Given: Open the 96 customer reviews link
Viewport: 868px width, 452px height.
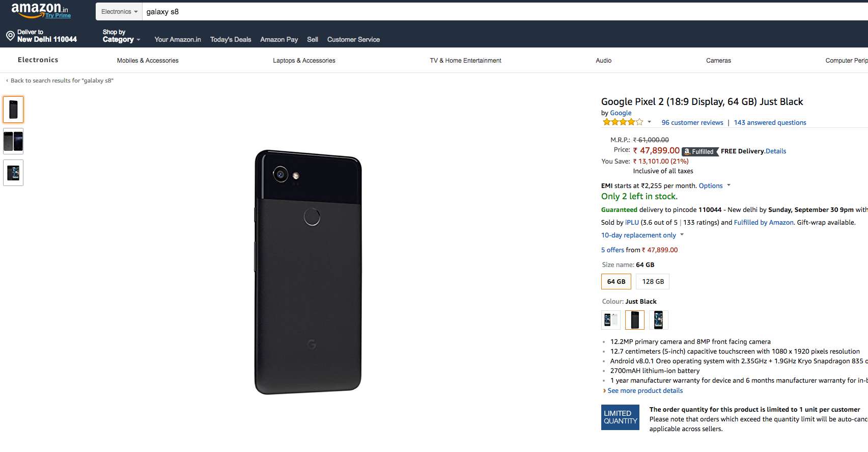Looking at the screenshot, I should tap(692, 123).
